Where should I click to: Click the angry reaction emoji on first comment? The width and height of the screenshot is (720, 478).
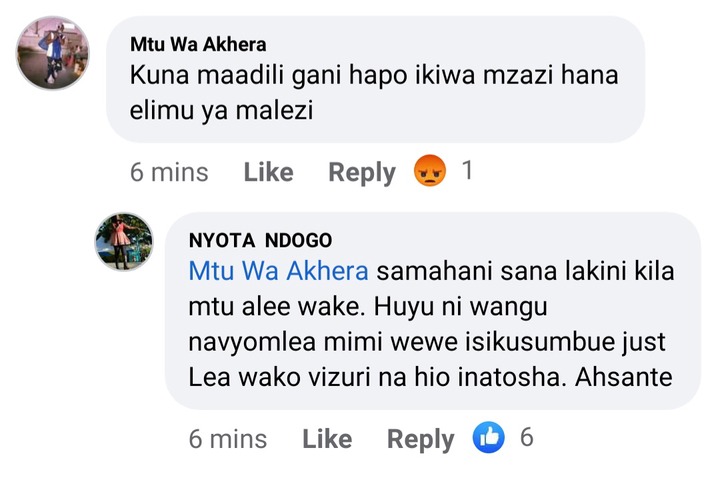pos(432,172)
